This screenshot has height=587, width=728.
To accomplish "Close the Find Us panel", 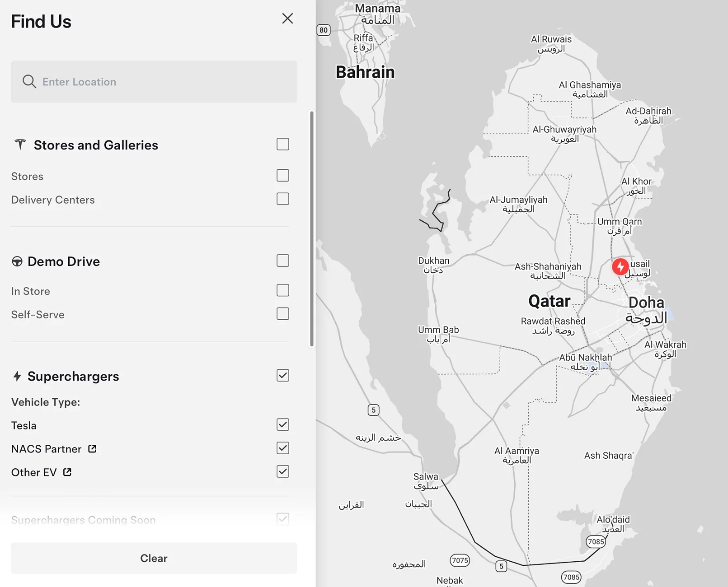I will coord(287,19).
